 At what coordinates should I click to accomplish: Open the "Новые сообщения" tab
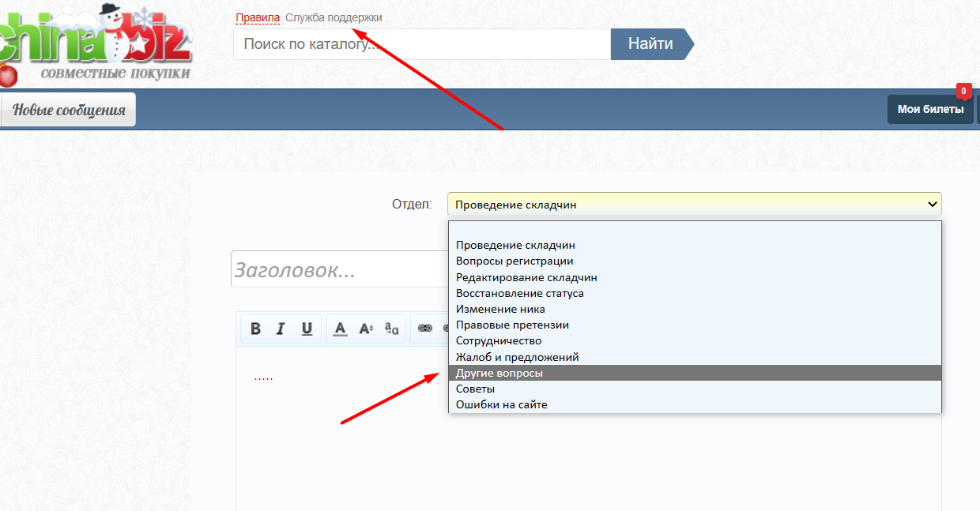[x=69, y=110]
